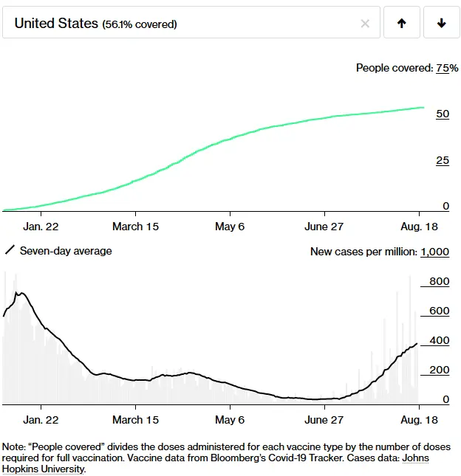Clear the United States selection with X
This screenshot has height=476, width=461.
tap(365, 24)
